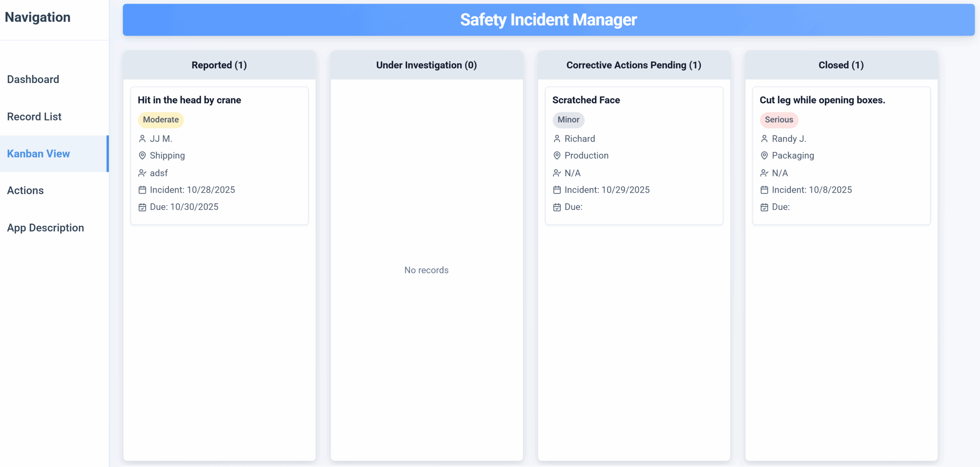980x467 pixels.
Task: Click 'Packaging' location text
Action: coord(793,156)
